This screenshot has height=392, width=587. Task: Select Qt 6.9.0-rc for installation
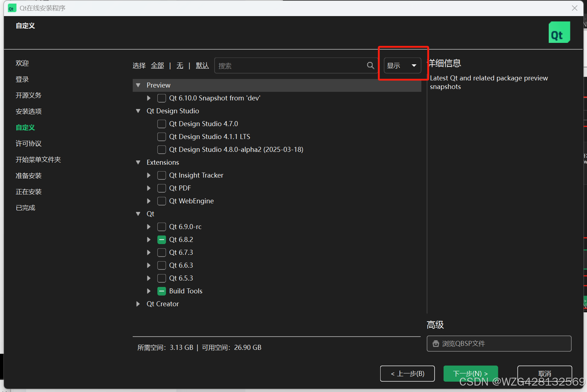[161, 227]
